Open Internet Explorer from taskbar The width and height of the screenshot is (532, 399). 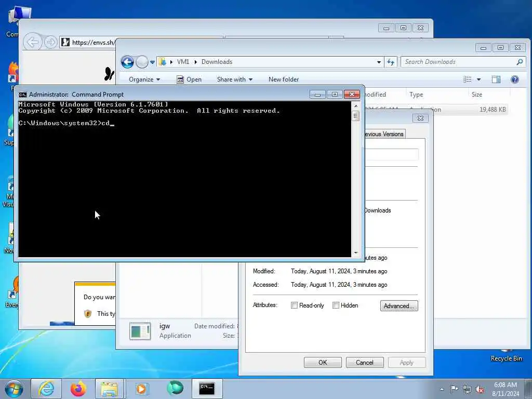coord(46,389)
